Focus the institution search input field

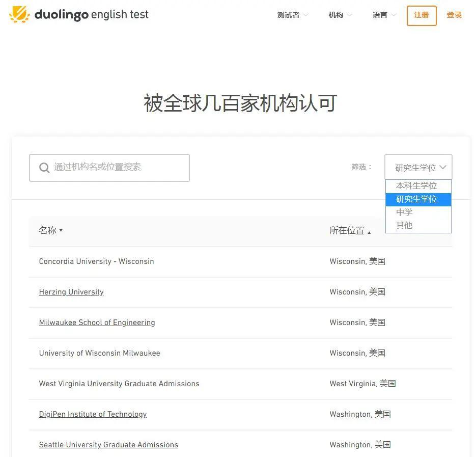(109, 168)
